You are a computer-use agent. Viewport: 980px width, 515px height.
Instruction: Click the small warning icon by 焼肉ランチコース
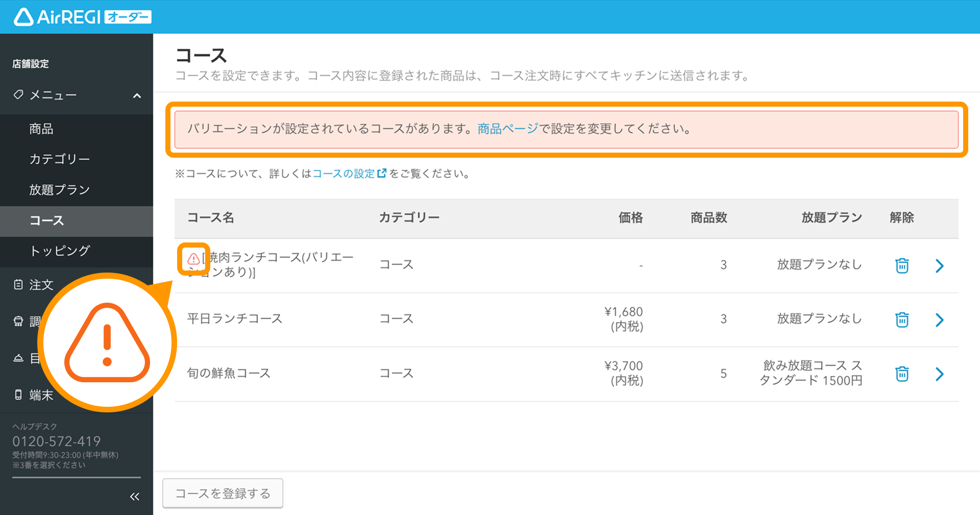pyautogui.click(x=193, y=258)
